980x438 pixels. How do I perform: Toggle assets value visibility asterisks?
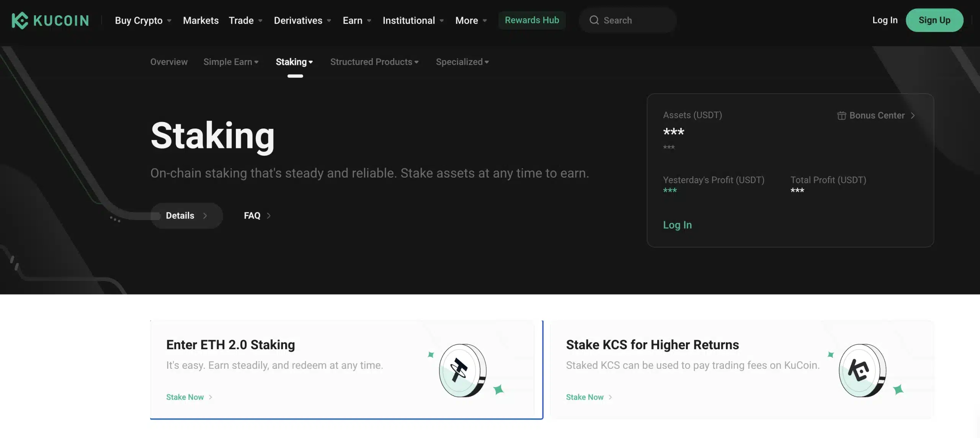pos(674,132)
